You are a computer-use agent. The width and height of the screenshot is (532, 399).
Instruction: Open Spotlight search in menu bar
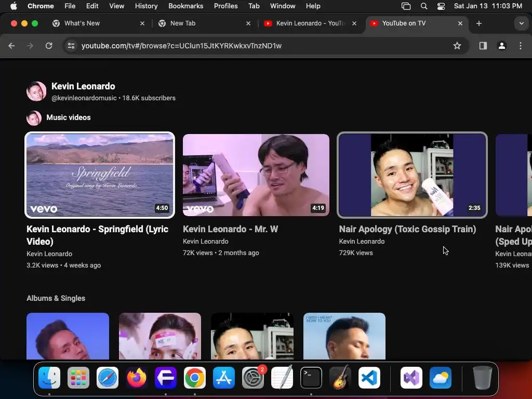coord(424,6)
